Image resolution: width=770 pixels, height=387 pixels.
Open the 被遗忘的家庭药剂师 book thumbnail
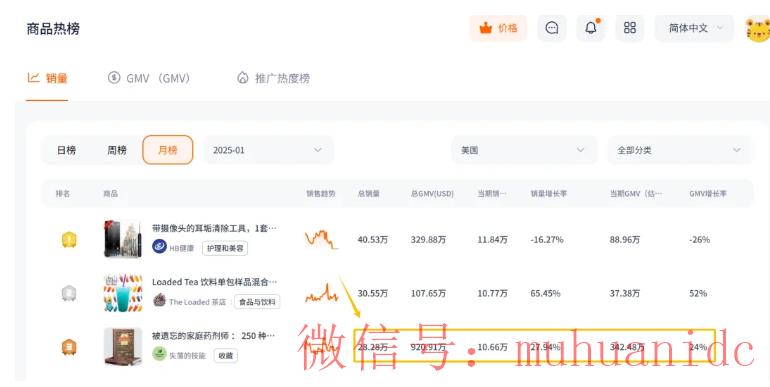[123, 347]
